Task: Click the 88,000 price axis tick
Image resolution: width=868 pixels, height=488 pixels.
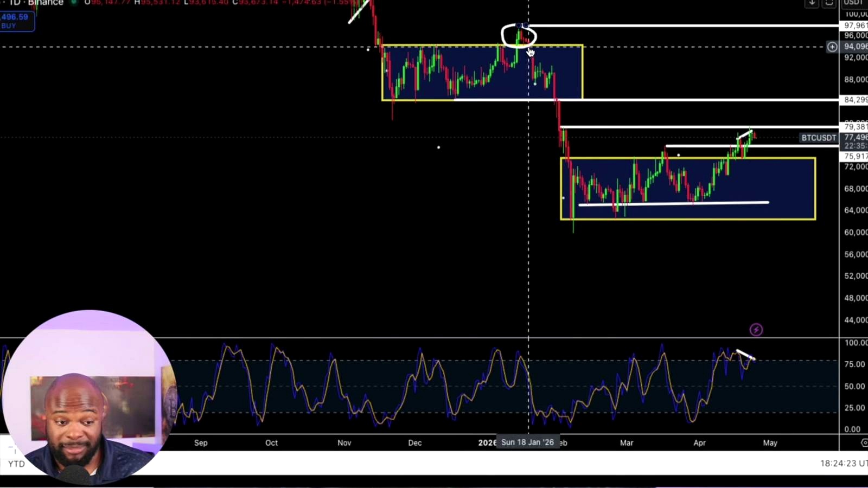Action: click(856, 79)
